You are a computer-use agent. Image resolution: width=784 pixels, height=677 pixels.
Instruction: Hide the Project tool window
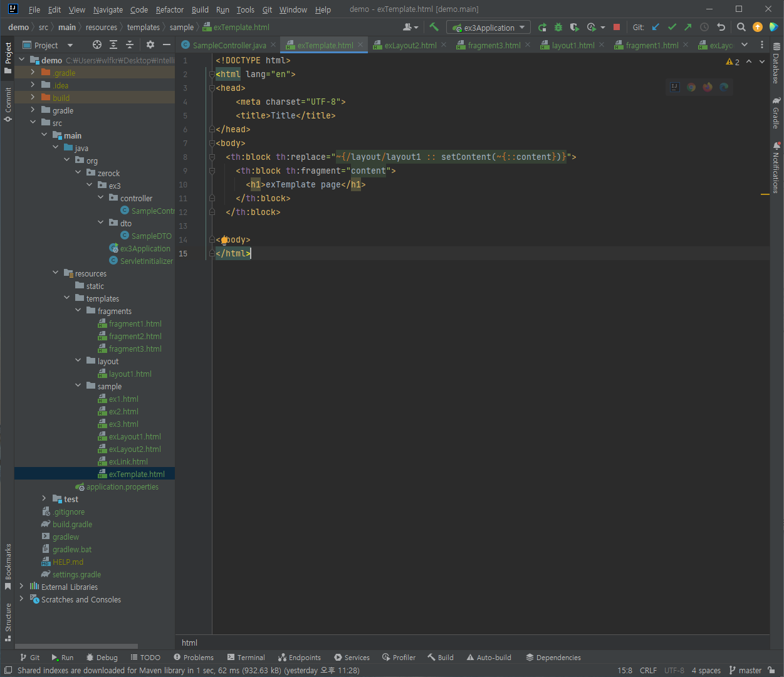coord(167,45)
